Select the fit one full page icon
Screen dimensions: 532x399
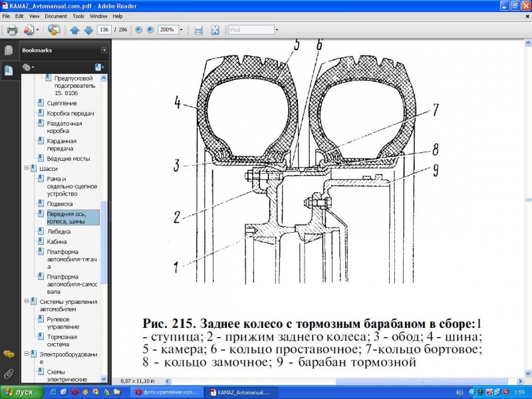point(215,30)
